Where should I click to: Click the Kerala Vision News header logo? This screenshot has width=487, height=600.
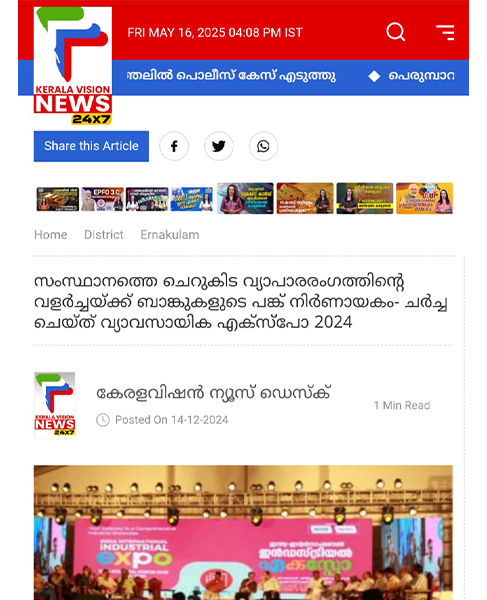coord(73,65)
